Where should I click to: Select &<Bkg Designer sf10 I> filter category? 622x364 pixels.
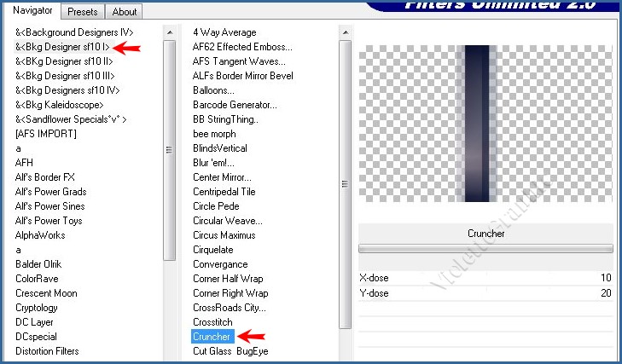tap(62, 47)
